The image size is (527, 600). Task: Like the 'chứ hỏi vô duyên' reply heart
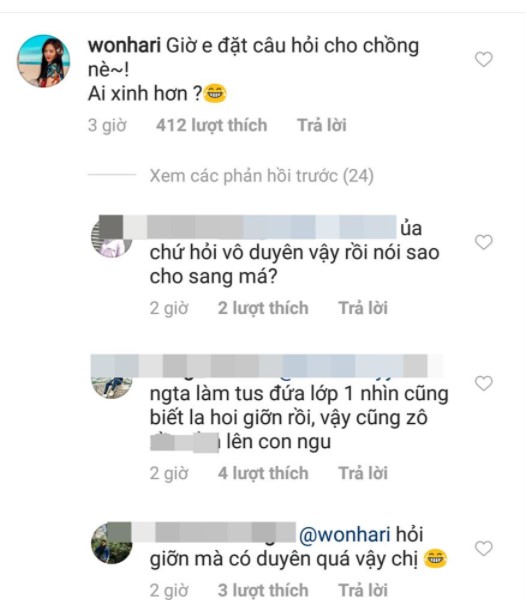pyautogui.click(x=483, y=242)
